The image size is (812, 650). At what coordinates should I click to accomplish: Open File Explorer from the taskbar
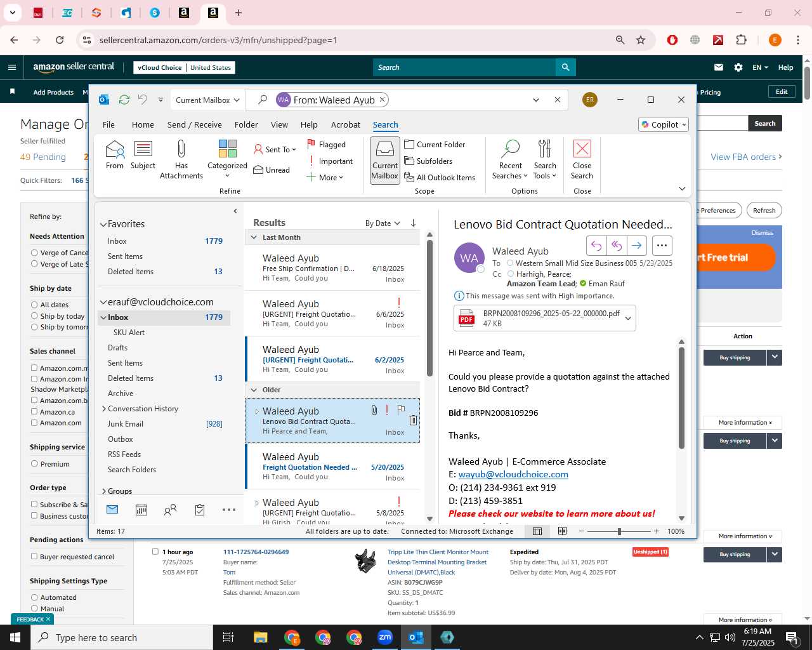[x=261, y=637]
